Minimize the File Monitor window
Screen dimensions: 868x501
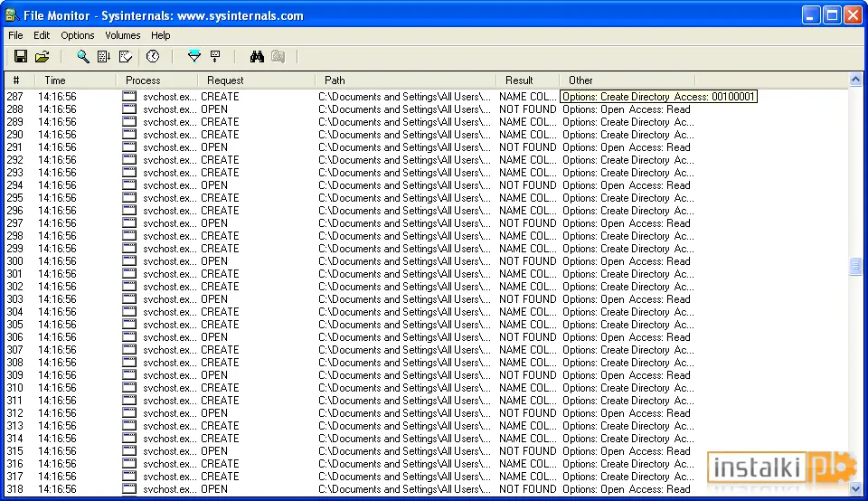pos(810,15)
